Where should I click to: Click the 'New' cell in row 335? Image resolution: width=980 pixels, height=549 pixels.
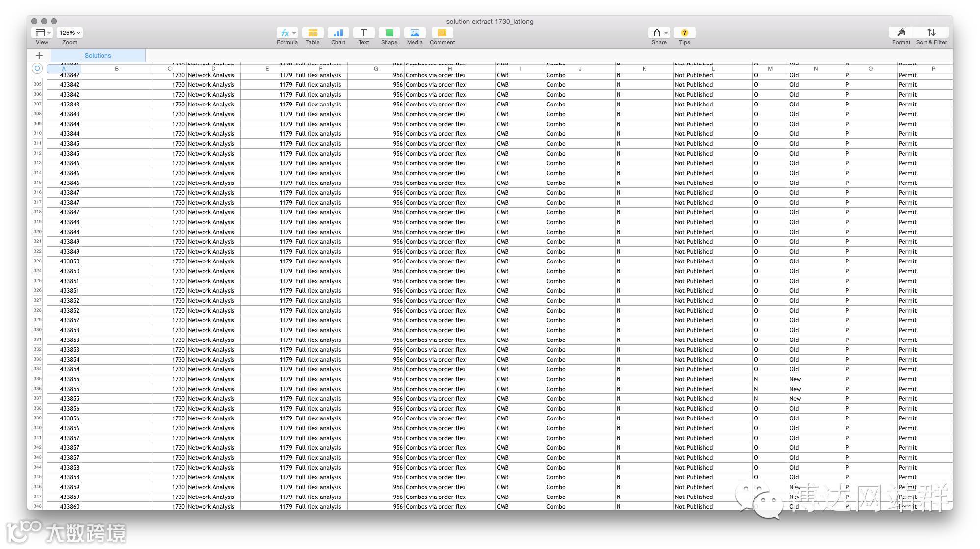pyautogui.click(x=795, y=379)
